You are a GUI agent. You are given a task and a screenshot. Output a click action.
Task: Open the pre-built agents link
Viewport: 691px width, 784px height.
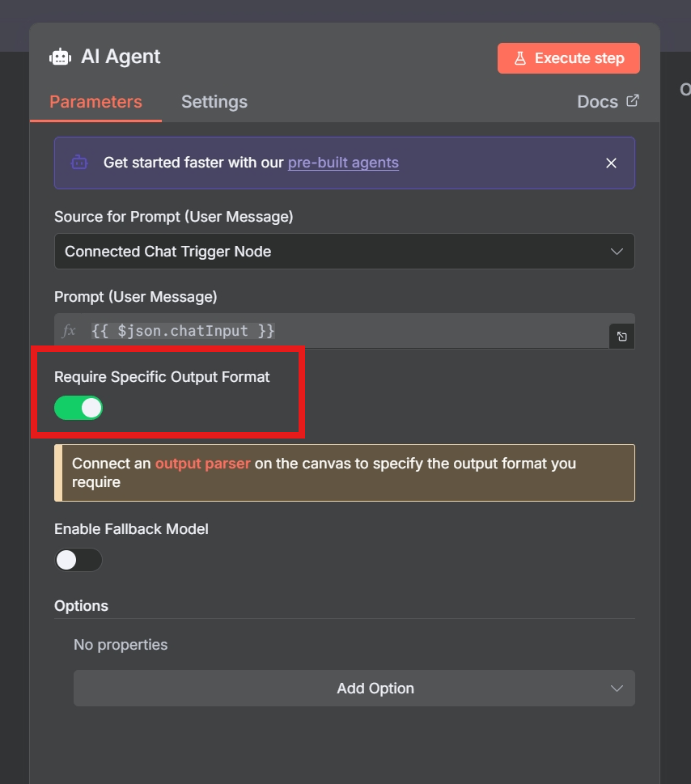point(343,163)
